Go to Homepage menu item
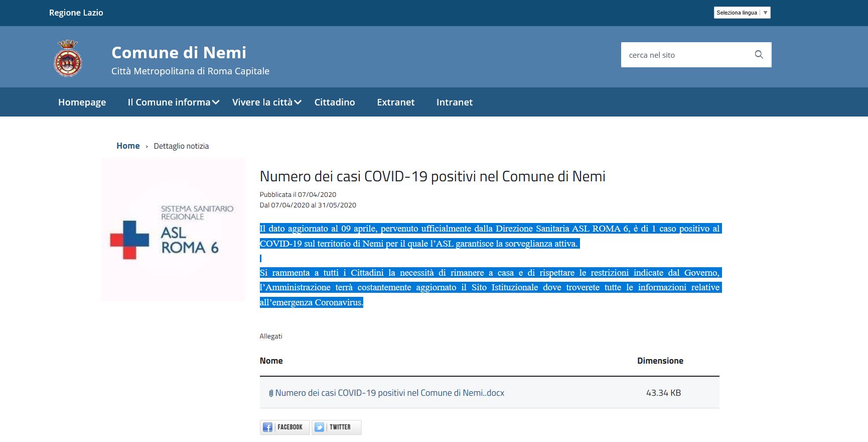The image size is (868, 442). pyautogui.click(x=82, y=102)
